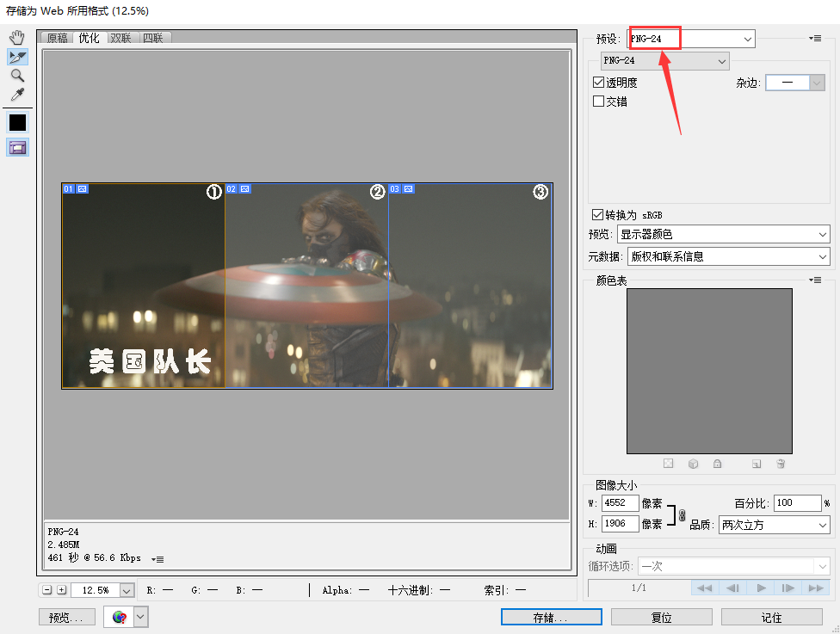The height and width of the screenshot is (634, 840).
Task: Click the first frame animation button
Action: point(705,588)
